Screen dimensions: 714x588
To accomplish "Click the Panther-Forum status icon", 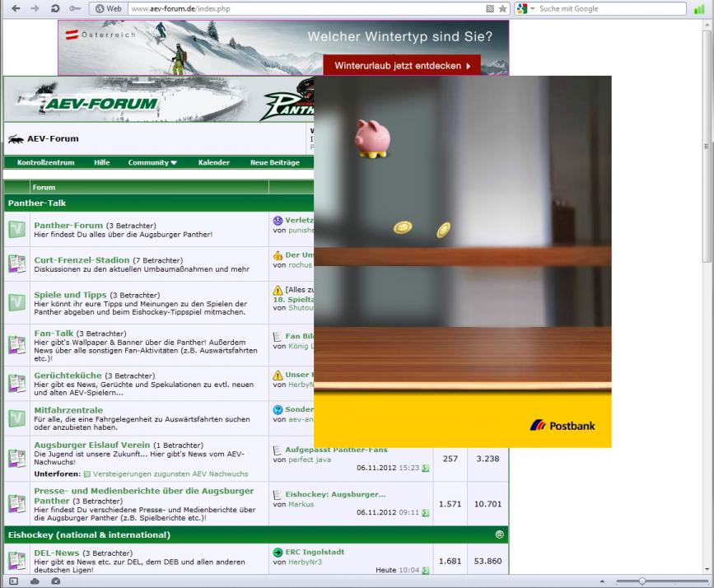I will pos(16,229).
